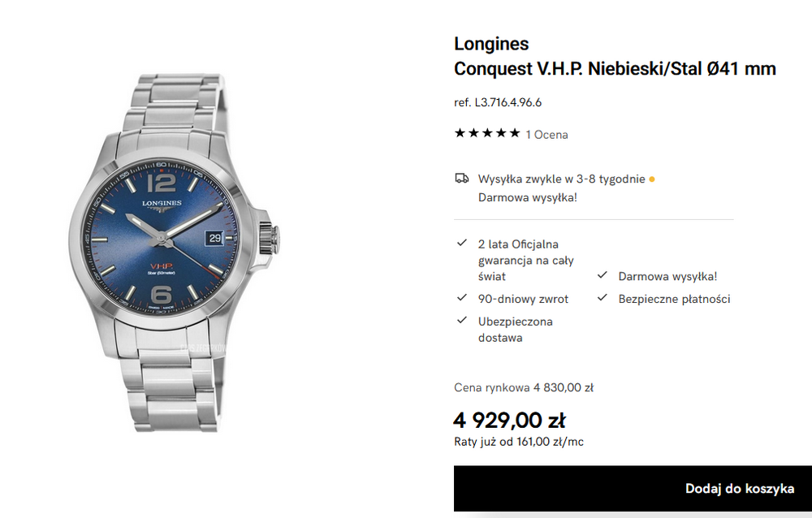Click the Bezpieczne płatności benefit text

click(x=674, y=299)
